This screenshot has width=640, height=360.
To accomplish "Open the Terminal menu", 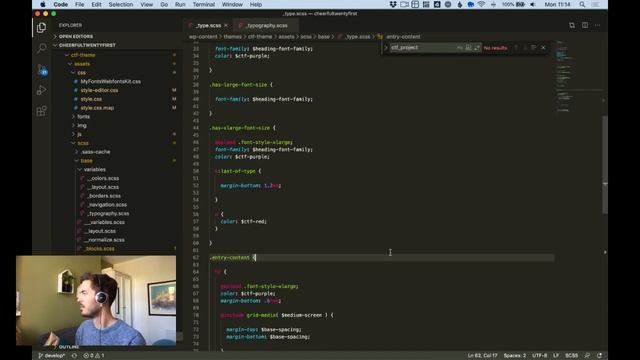I will pyautogui.click(x=204, y=4).
